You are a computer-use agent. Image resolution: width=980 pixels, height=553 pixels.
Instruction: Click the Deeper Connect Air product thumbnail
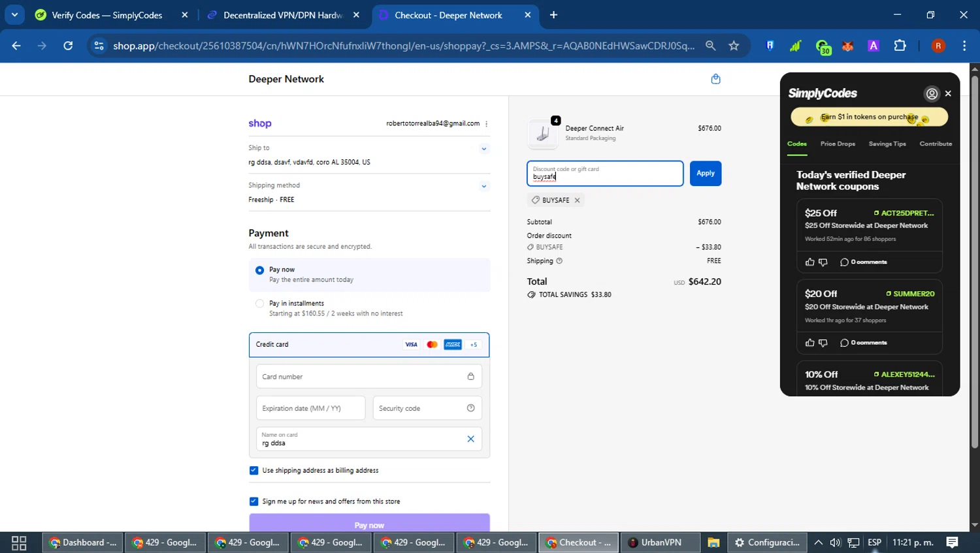543,133
